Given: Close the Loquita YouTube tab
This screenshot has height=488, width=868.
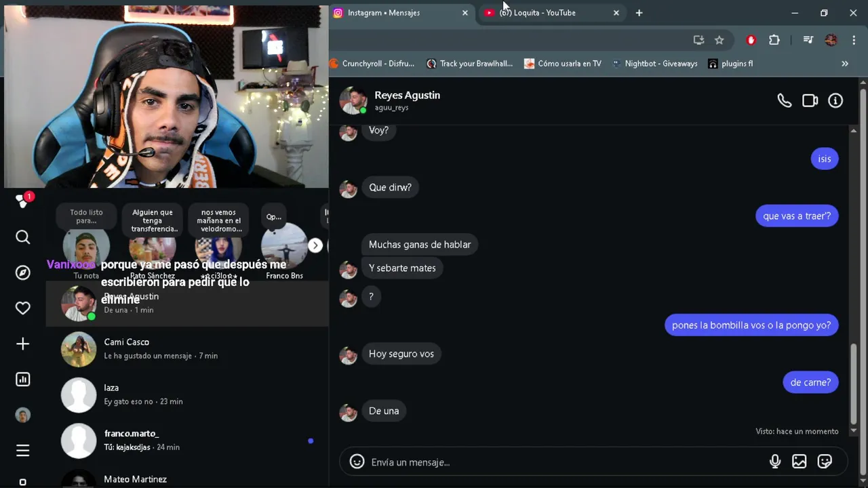Looking at the screenshot, I should point(616,13).
